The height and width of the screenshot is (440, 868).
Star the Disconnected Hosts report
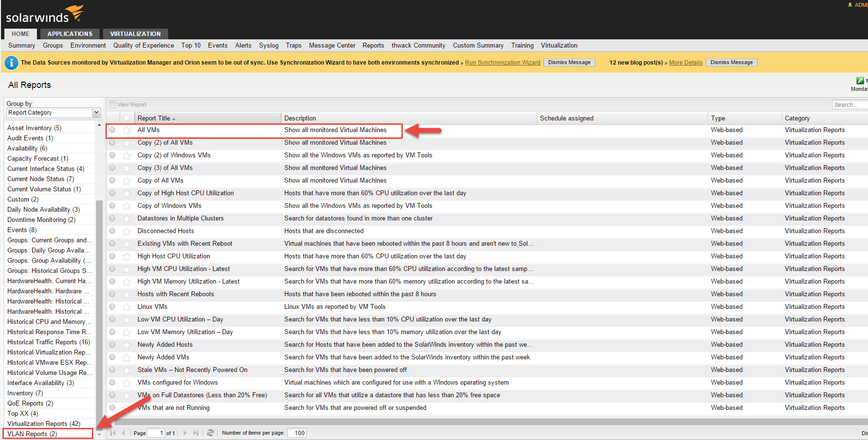point(127,231)
